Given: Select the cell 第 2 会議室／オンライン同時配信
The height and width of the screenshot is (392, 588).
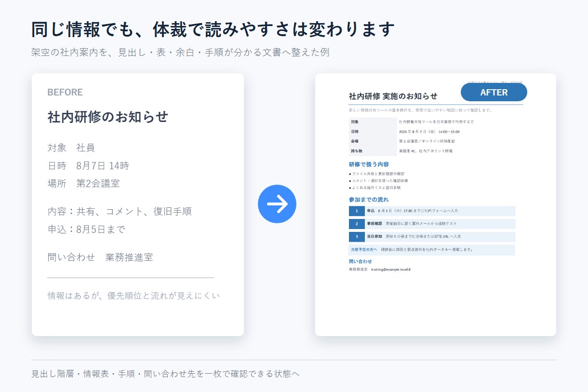Looking at the screenshot, I should (427, 141).
